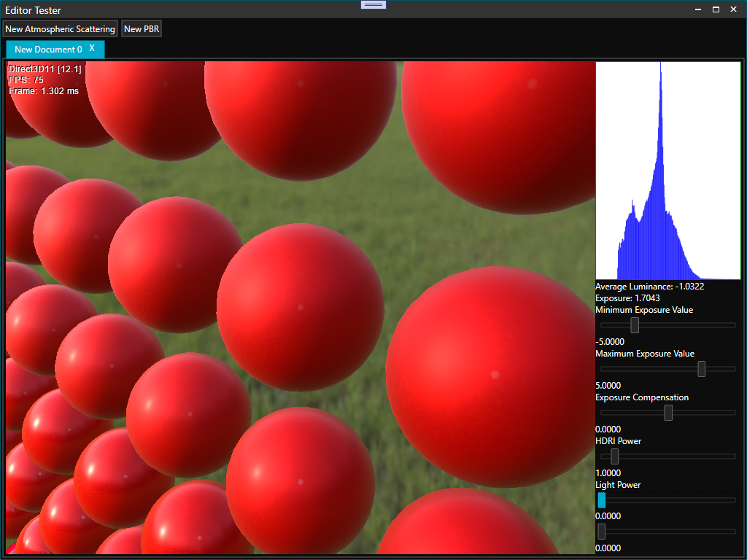Viewport: 747px width, 560px height.
Task: Maximize the Editor Tester window
Action: [716, 9]
